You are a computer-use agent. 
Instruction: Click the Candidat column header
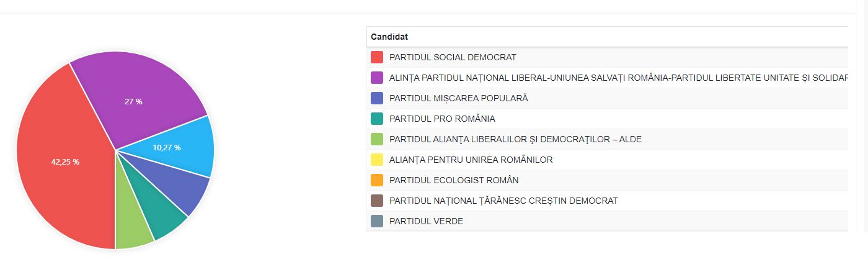point(389,37)
